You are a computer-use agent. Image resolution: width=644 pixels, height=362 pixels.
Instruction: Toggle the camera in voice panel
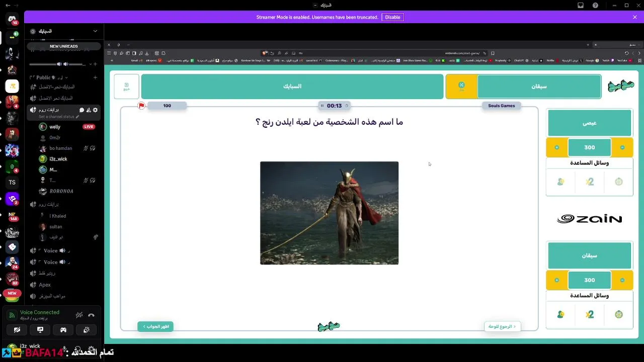click(x=17, y=330)
